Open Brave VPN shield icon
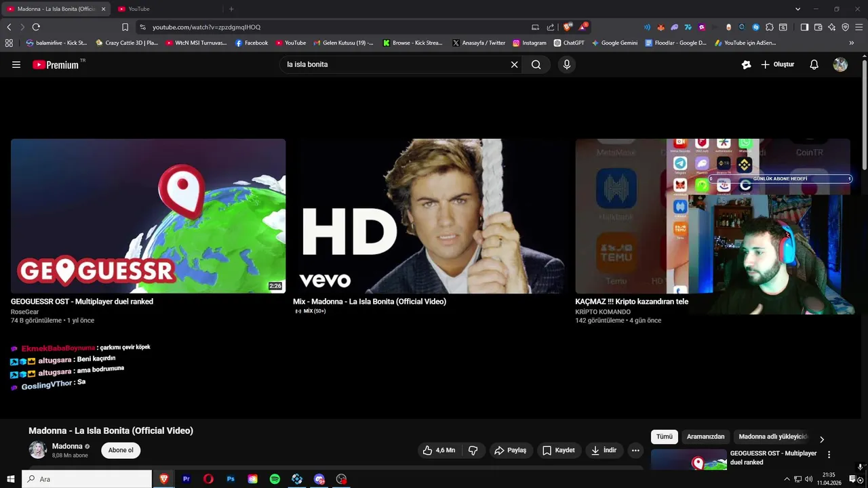 tap(845, 27)
